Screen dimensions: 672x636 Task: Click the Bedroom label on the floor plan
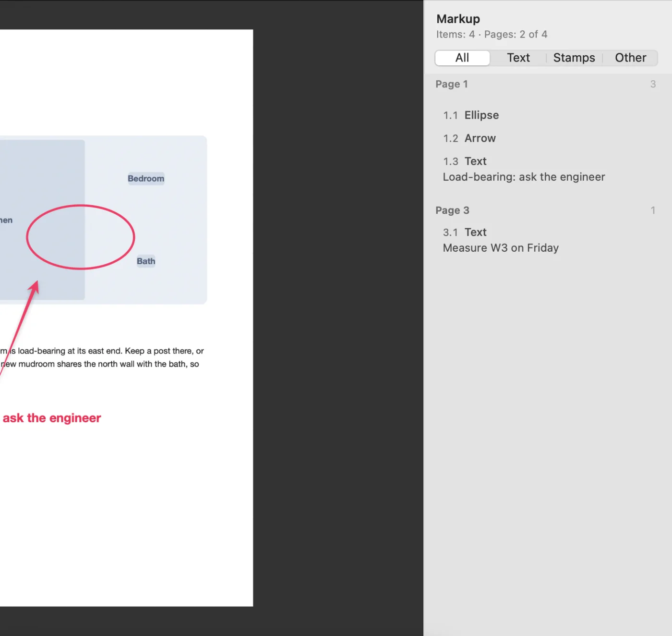tap(146, 179)
